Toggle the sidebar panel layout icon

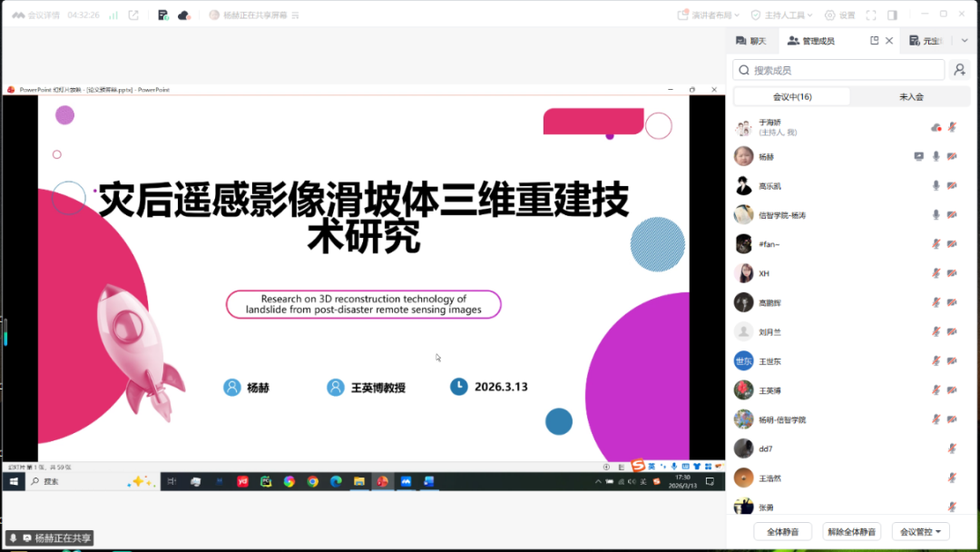(x=892, y=15)
